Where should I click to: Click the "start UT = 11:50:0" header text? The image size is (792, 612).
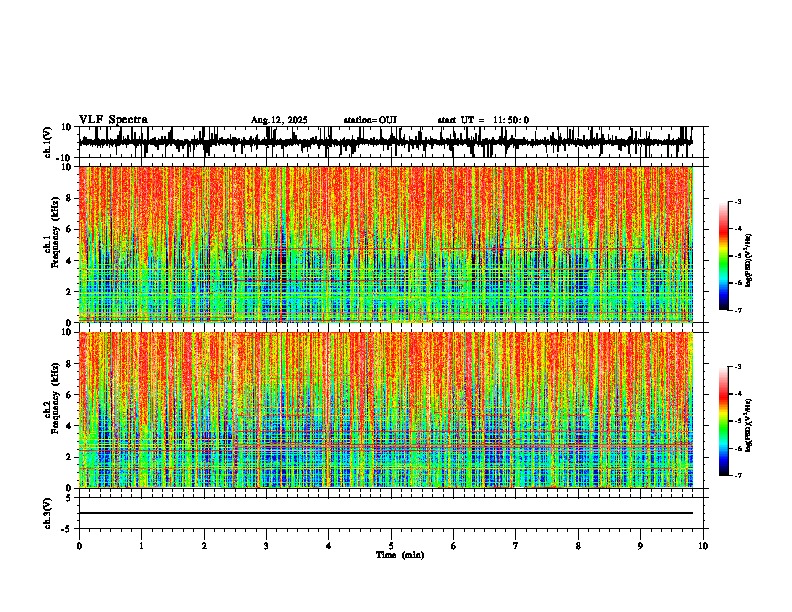[x=483, y=120]
